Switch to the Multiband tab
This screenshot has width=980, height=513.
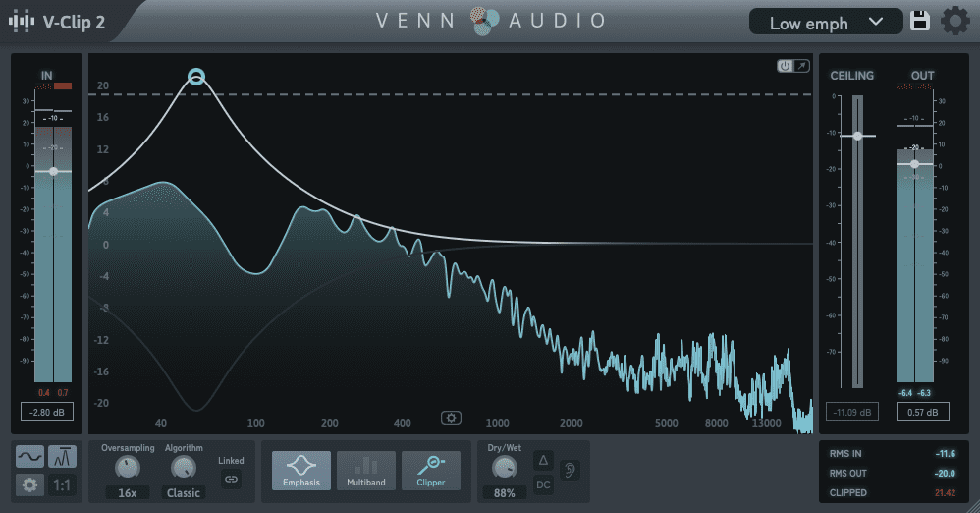coord(366,471)
